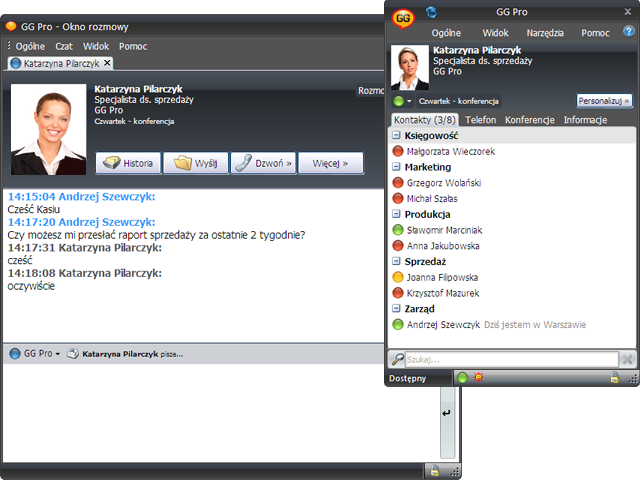640x480 pixels.
Task: Open the blue help question mark icon
Action: click(629, 31)
